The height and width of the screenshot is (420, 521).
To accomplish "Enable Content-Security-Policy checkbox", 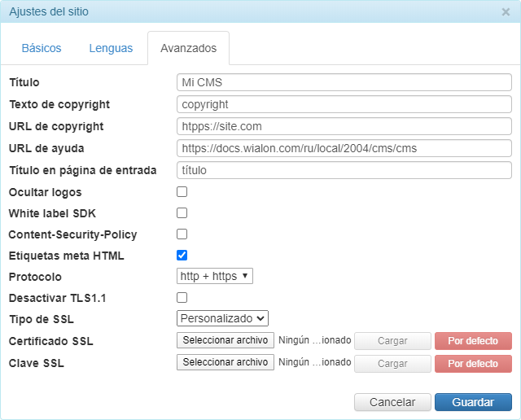I will click(x=182, y=234).
